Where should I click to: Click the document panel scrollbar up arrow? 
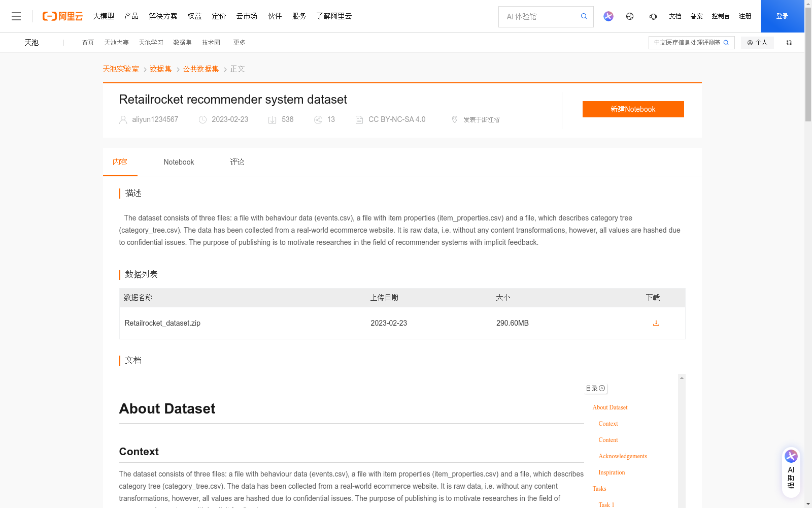pyautogui.click(x=682, y=377)
